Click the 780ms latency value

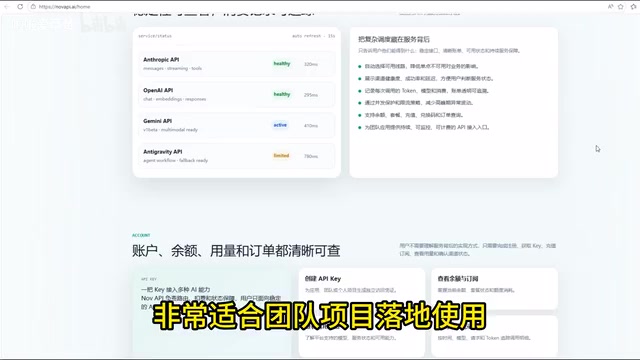point(311,156)
